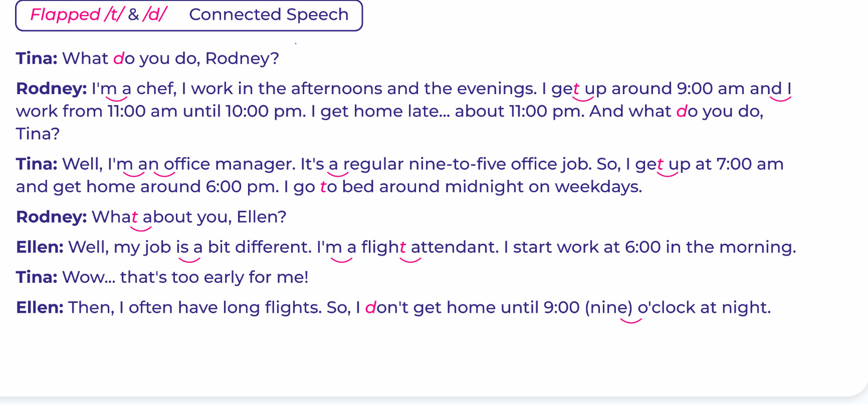868x404 pixels.
Task: Click the pink "d" in "What do you do, Rodney?"
Action: coord(119,59)
